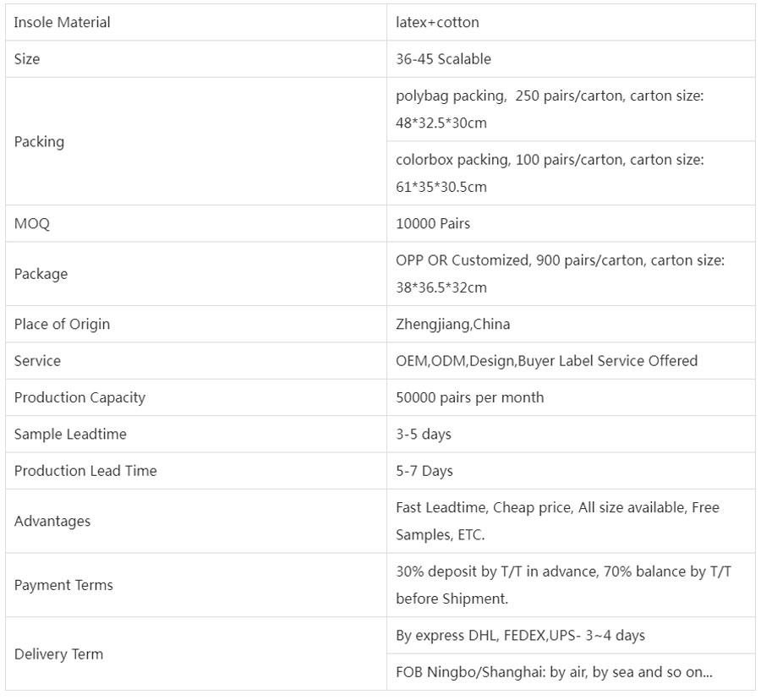This screenshot has width=761, height=700.
Task: Select the "Payment Terms" row label
Action: (x=63, y=585)
